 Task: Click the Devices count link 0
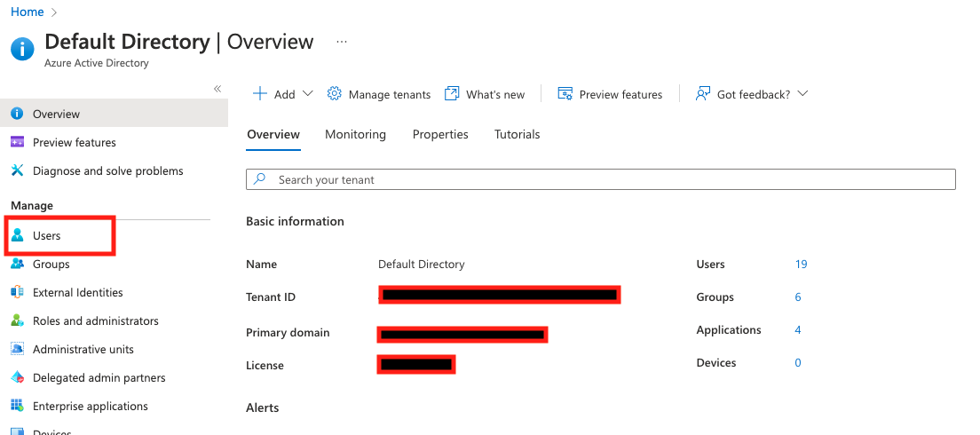coord(798,362)
